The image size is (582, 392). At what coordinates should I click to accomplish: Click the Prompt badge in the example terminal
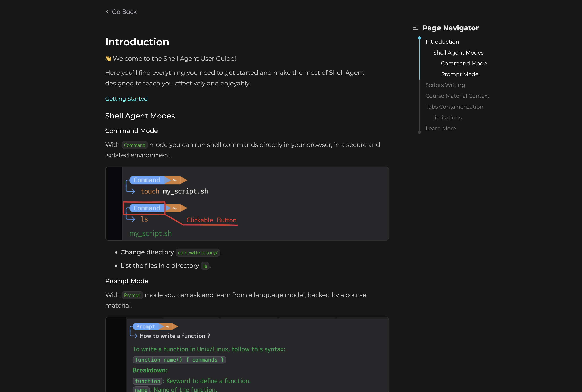(x=145, y=326)
